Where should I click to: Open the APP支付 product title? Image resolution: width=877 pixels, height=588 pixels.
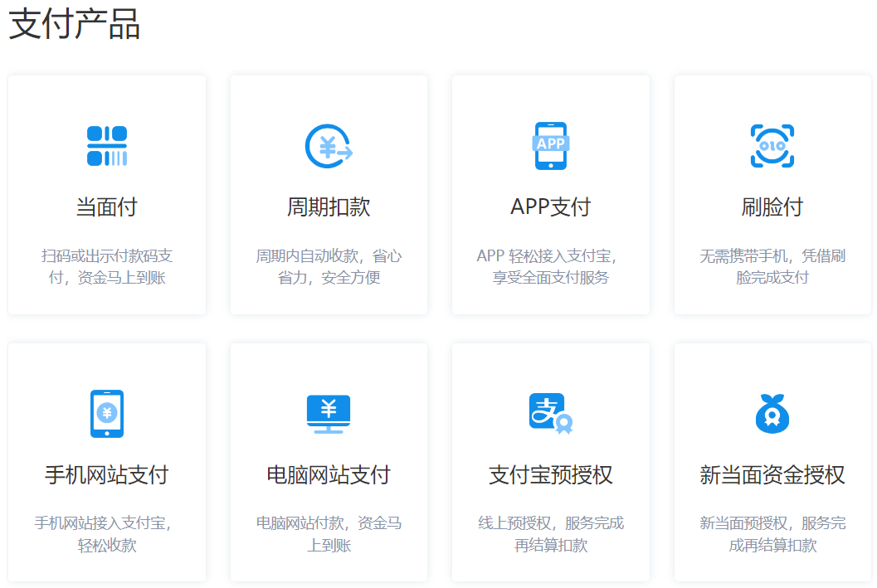coord(551,207)
